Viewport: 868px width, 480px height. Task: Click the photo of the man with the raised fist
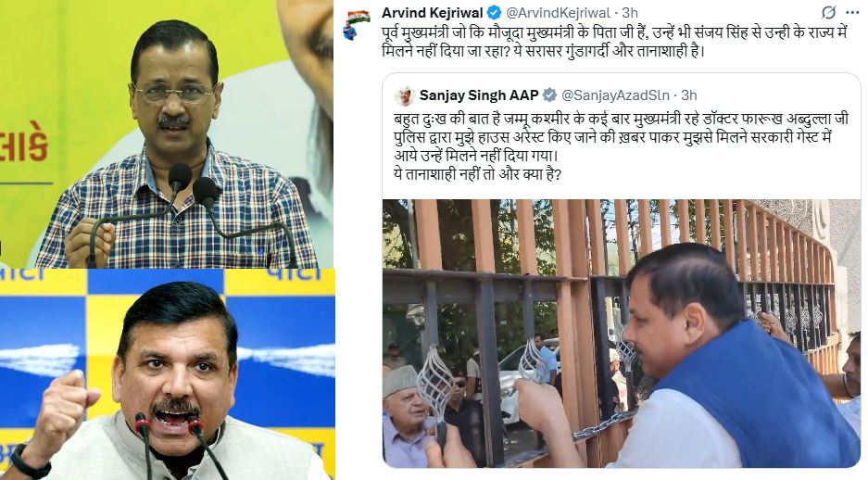(167, 374)
